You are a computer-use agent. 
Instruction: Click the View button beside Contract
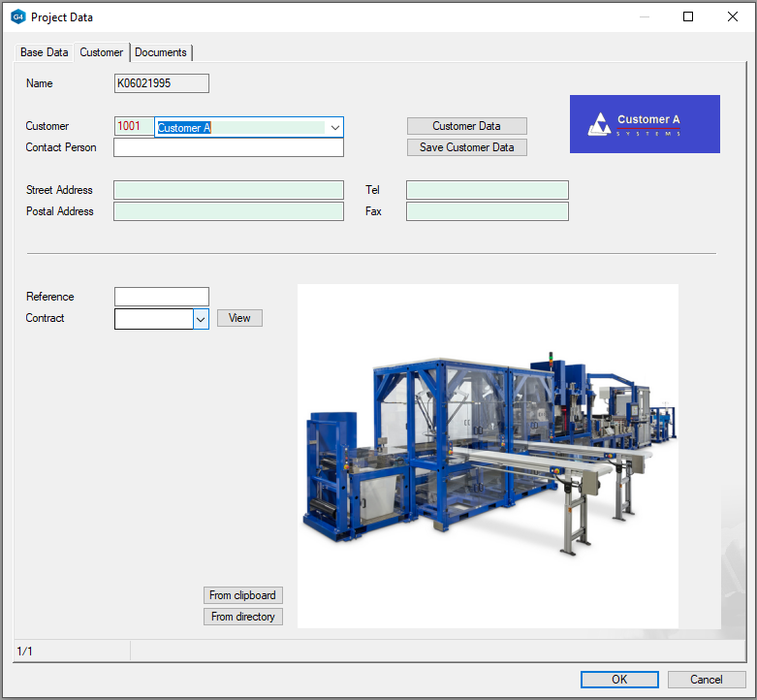(239, 318)
